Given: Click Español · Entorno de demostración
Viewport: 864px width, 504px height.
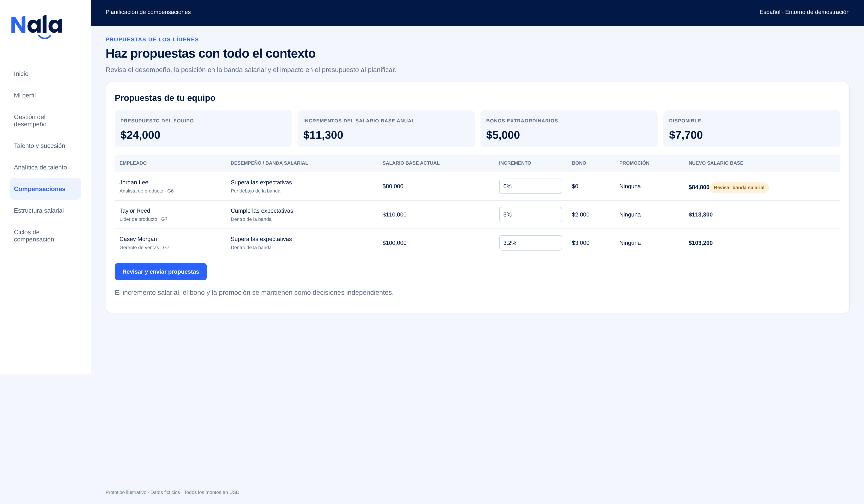Looking at the screenshot, I should click(x=804, y=12).
